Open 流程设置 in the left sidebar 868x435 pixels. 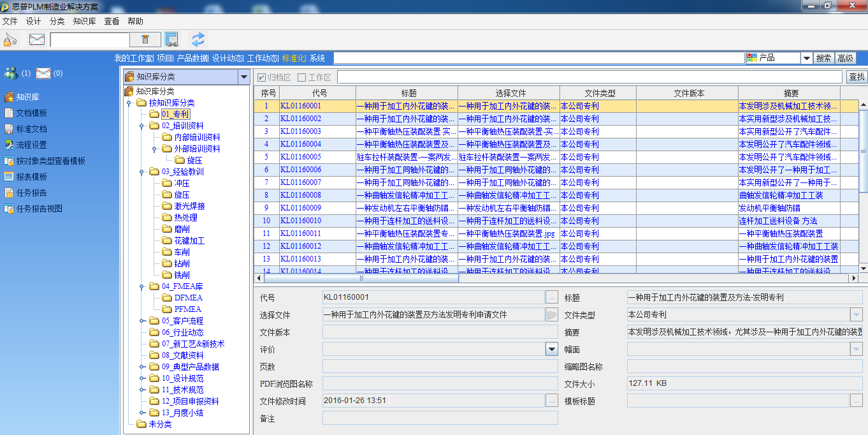(x=31, y=145)
